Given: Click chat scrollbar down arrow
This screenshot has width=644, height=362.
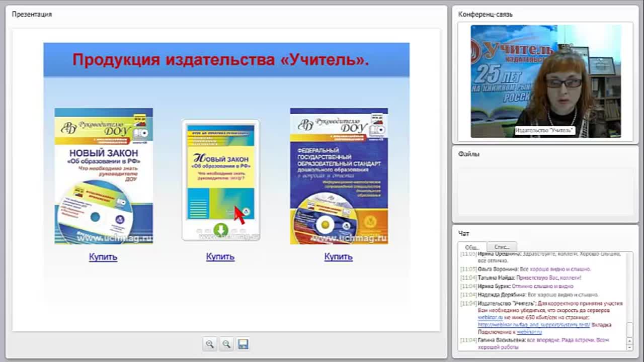Looking at the screenshot, I should point(629,347).
